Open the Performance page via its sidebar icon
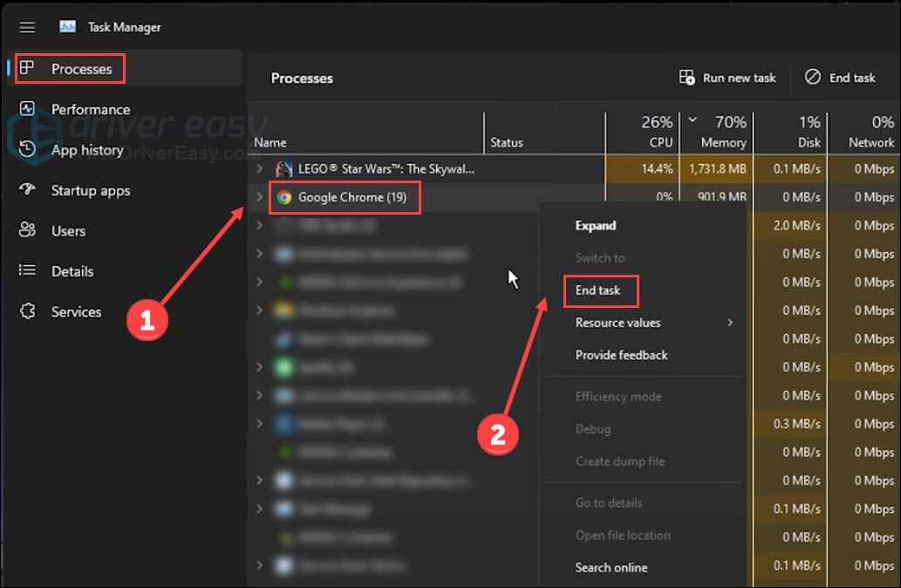The image size is (901, 588). click(27, 109)
